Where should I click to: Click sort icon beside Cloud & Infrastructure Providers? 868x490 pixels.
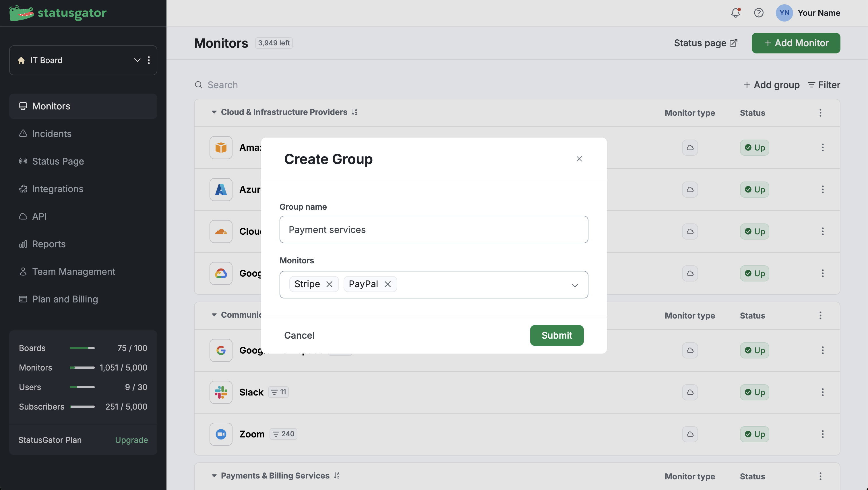(354, 112)
